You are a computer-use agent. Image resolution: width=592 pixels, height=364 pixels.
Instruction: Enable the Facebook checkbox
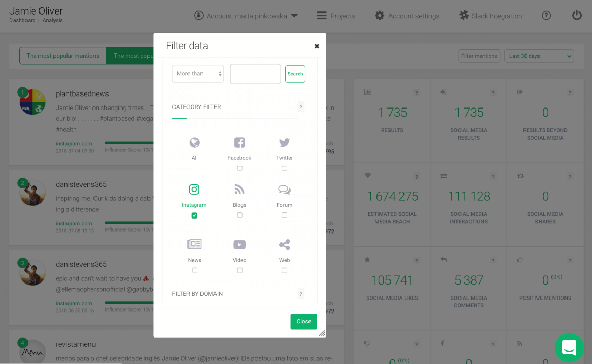tap(240, 168)
